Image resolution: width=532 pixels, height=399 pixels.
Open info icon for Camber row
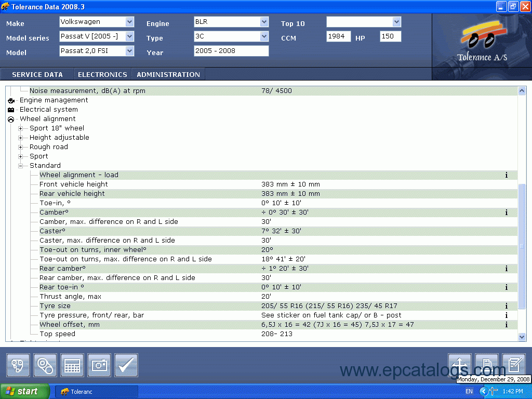tap(506, 212)
